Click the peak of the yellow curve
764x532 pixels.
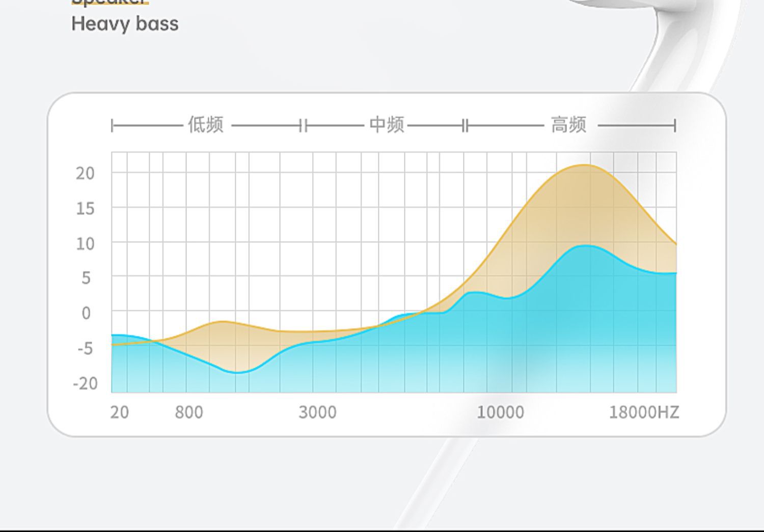coord(585,165)
